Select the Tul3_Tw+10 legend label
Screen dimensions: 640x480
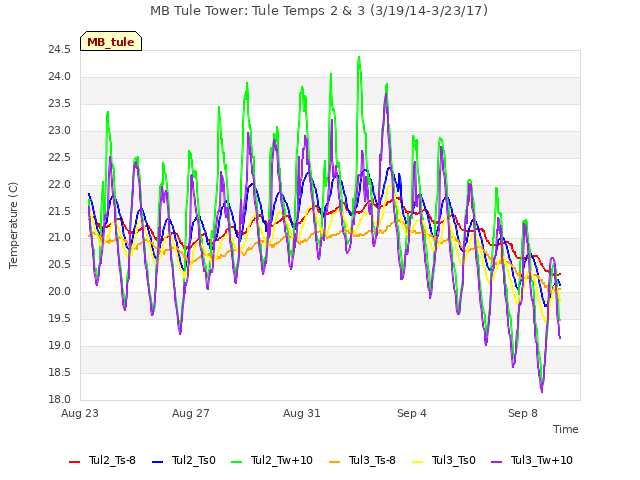coord(542,461)
